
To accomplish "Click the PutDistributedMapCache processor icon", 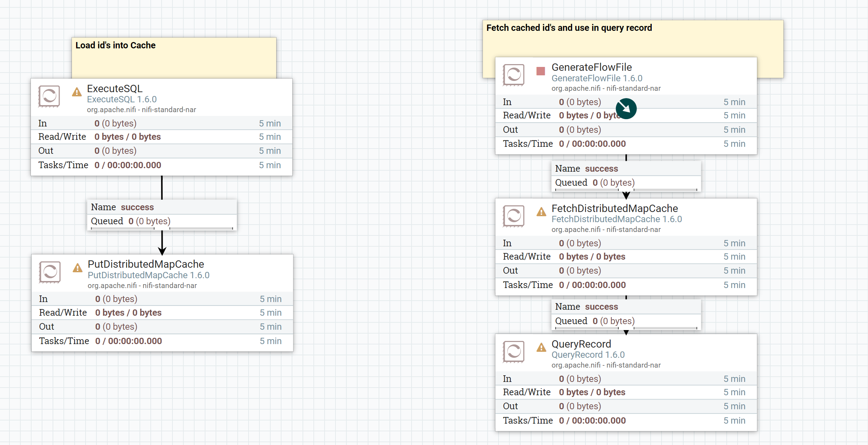I will pyautogui.click(x=50, y=272).
